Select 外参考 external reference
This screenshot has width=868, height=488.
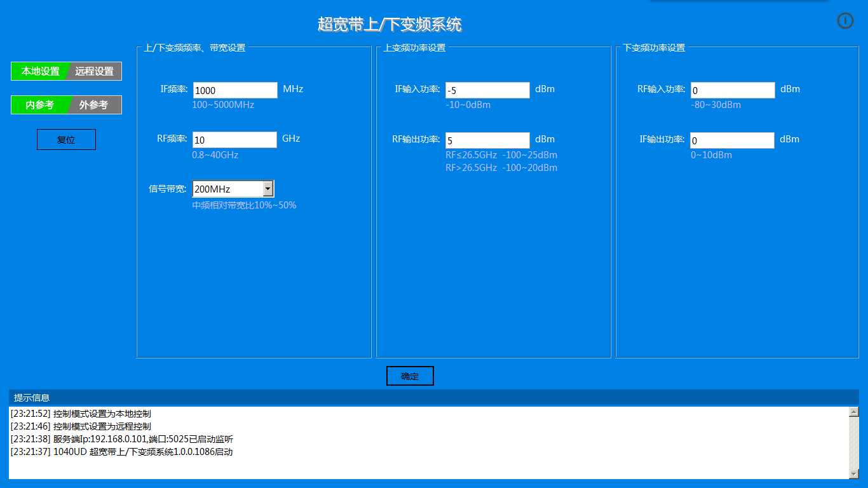pyautogui.click(x=94, y=105)
